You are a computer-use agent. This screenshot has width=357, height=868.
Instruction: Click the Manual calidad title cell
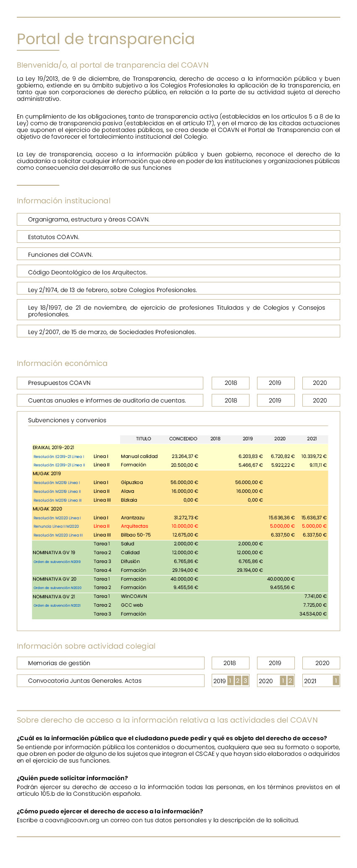139,456
